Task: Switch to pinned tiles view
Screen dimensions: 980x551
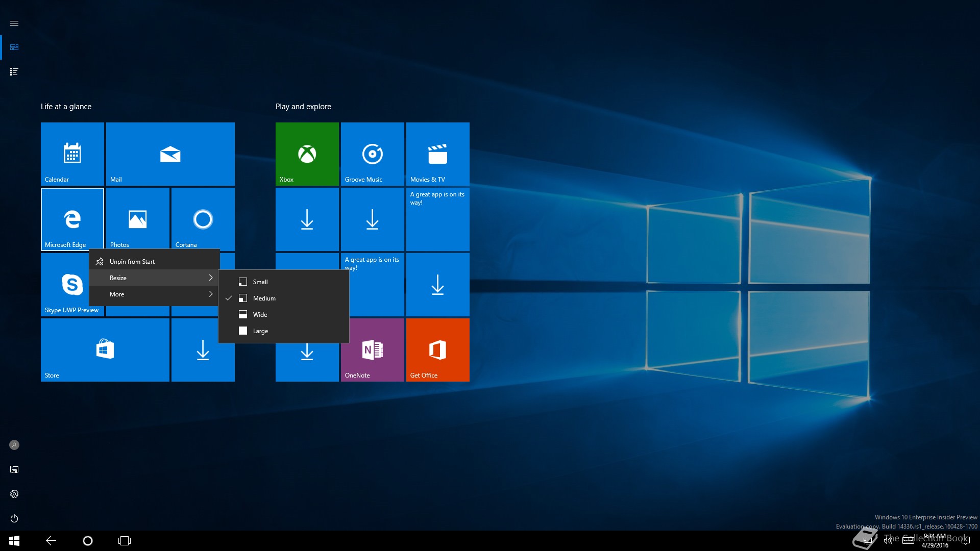Action: coord(14,47)
